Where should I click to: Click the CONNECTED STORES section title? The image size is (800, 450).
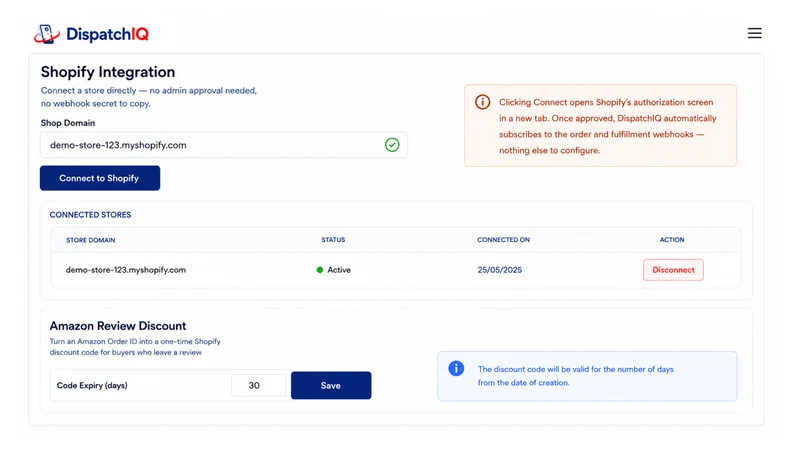[x=90, y=215]
